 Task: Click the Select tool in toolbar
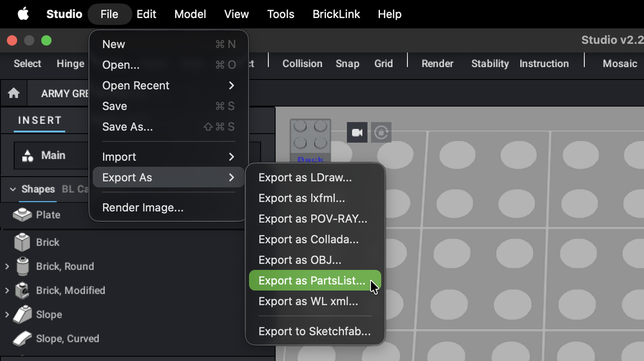click(28, 64)
